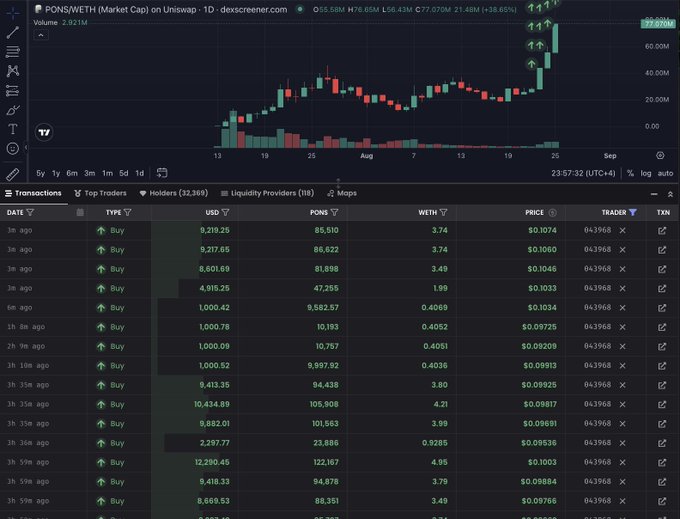This screenshot has height=519, width=680.
Task: Open timezone menu at 23:57:32 (UTC+4)
Action: 583,173
